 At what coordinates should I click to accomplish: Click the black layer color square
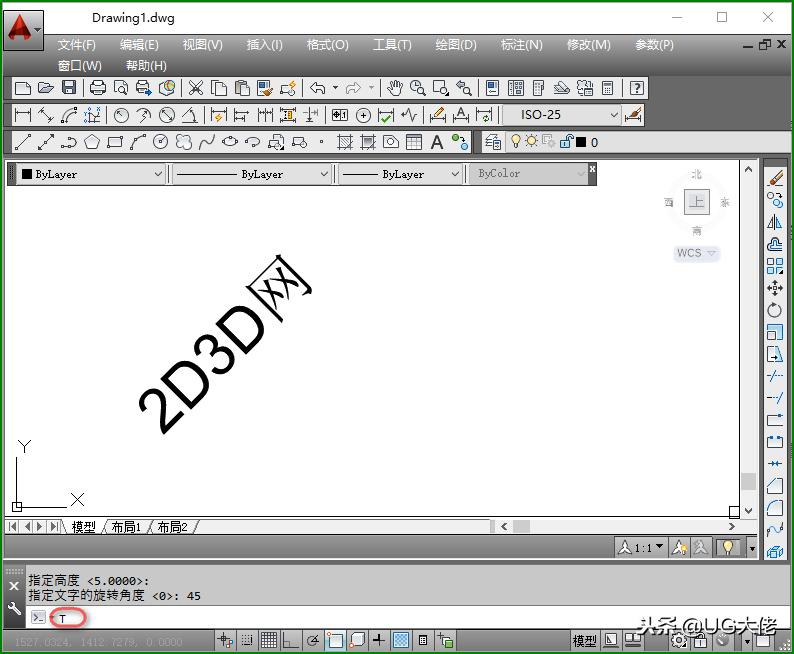pos(581,142)
